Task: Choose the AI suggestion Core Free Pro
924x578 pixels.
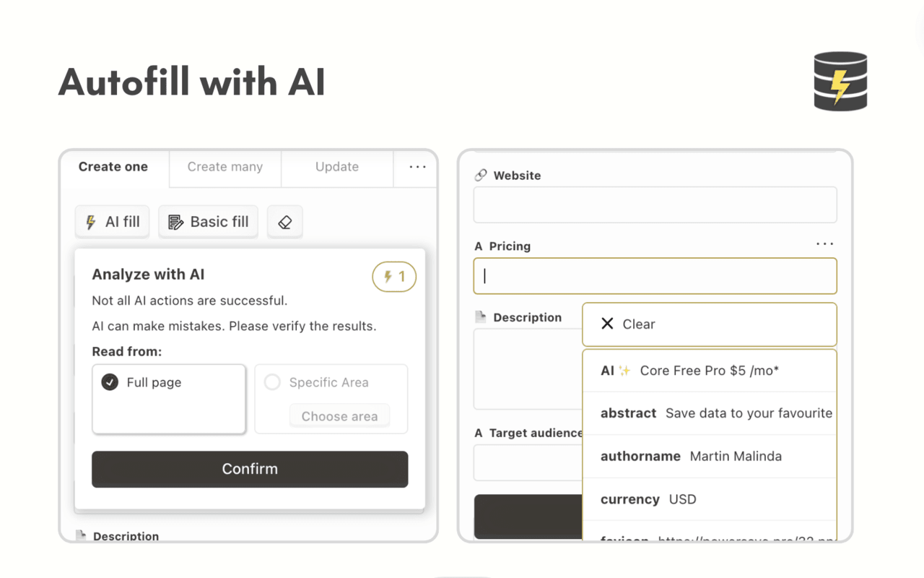Action: (709, 371)
